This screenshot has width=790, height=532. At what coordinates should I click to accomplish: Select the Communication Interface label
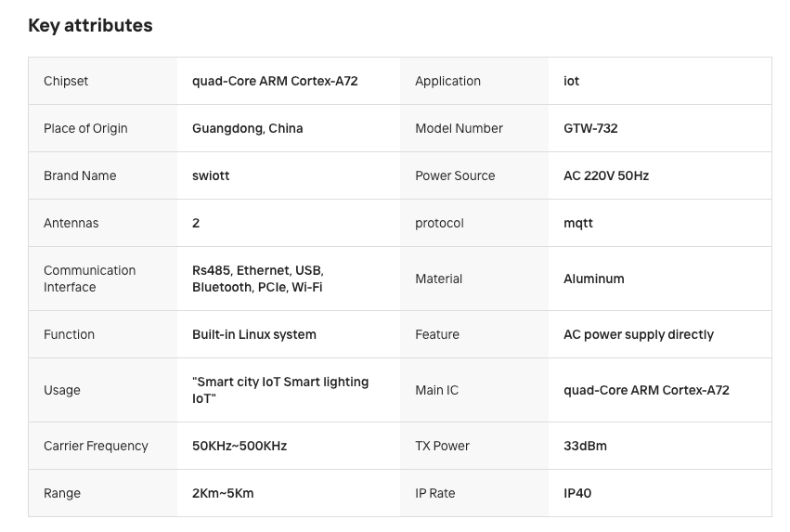(x=89, y=279)
